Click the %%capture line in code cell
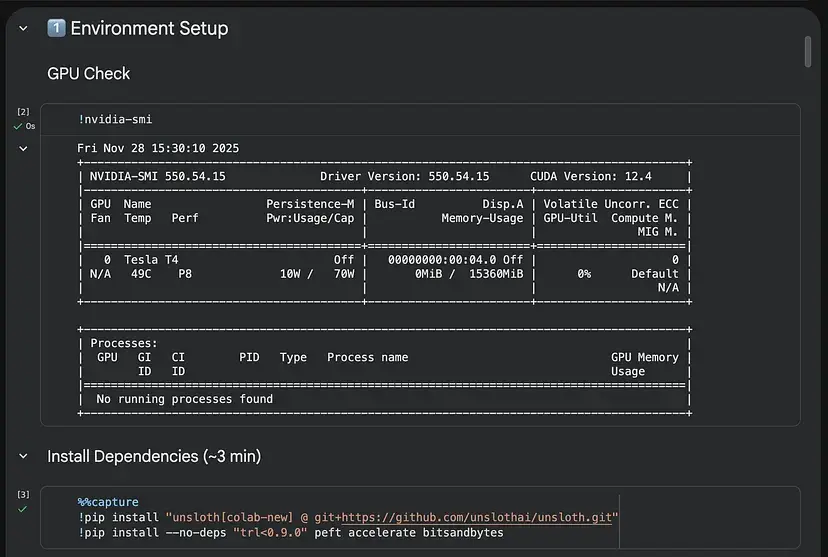The image size is (828, 557). (108, 502)
